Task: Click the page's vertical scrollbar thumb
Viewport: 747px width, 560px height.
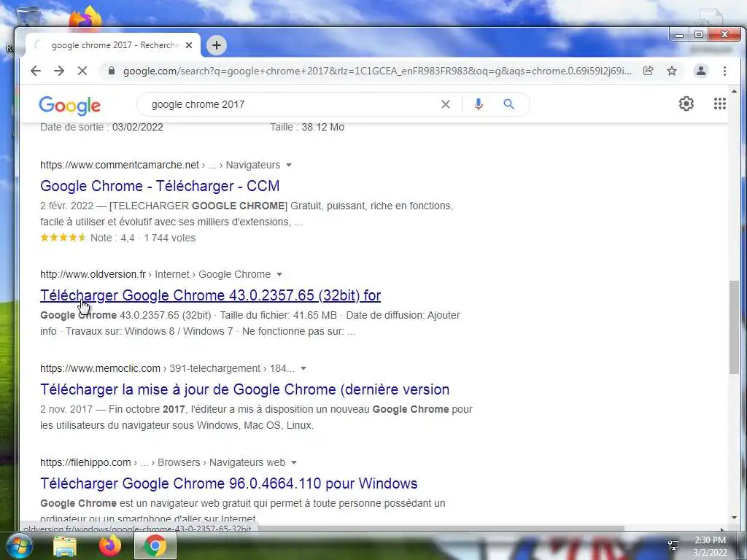Action: [734, 327]
